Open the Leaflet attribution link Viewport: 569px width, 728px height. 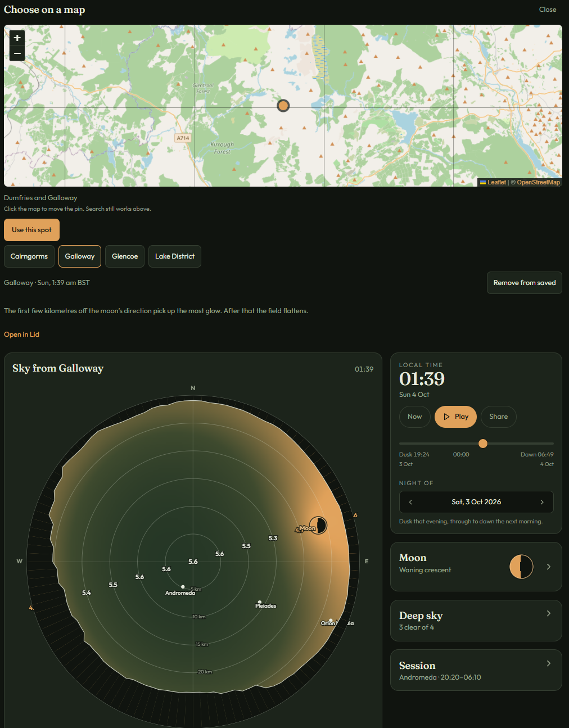coord(493,182)
